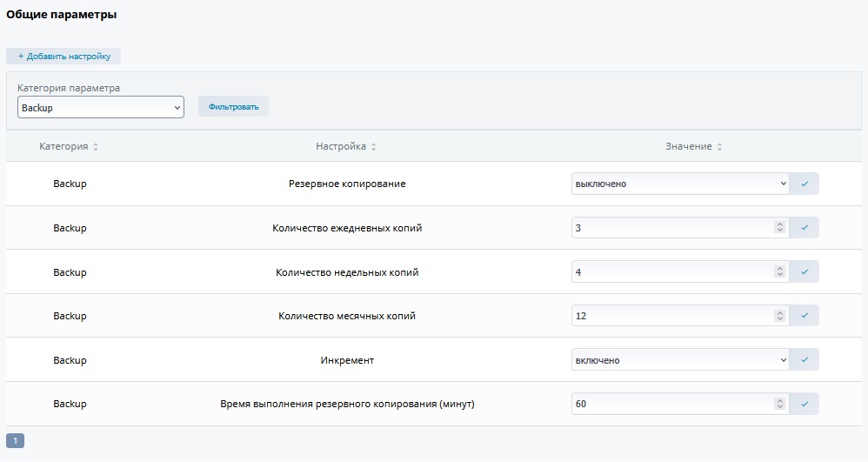Image resolution: width=868 pixels, height=462 pixels.
Task: Confirm Количество месячных копий checkmark icon
Action: (x=805, y=316)
